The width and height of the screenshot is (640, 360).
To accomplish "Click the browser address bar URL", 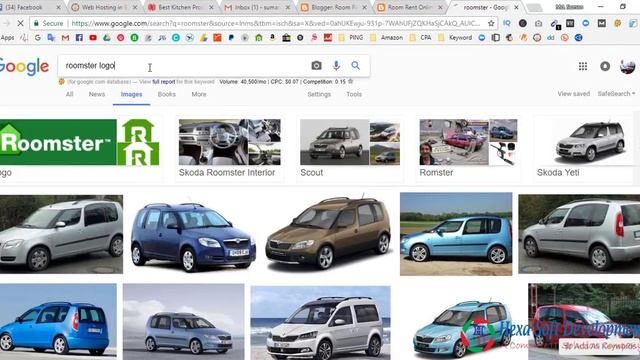I will pos(276,24).
